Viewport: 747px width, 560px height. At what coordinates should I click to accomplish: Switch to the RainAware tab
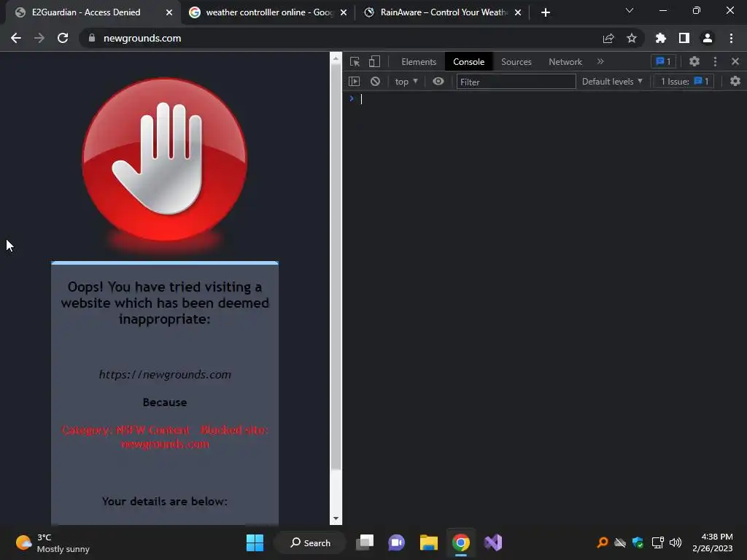443,12
